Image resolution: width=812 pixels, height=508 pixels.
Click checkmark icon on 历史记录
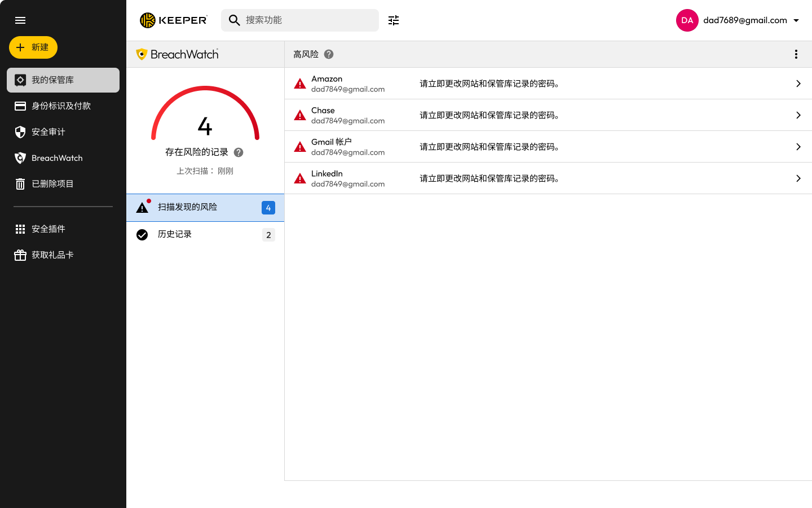click(x=142, y=235)
